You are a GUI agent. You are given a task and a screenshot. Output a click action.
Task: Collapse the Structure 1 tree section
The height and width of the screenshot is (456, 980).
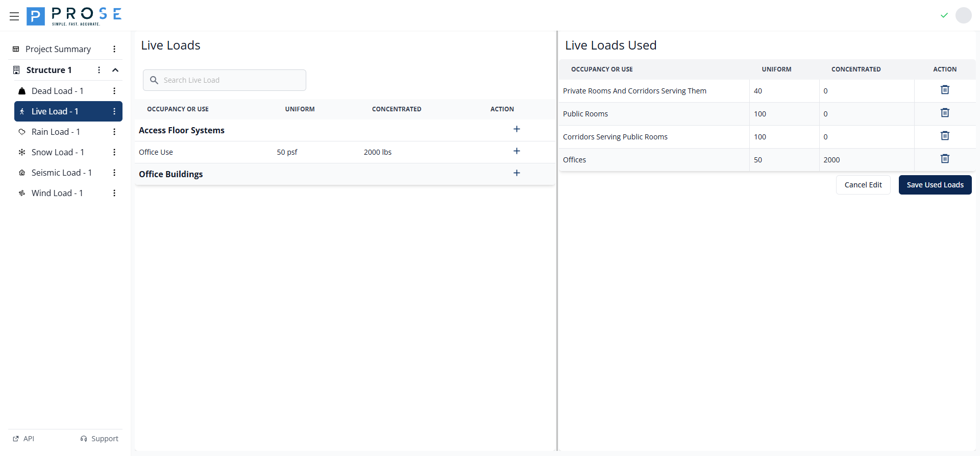[115, 70]
